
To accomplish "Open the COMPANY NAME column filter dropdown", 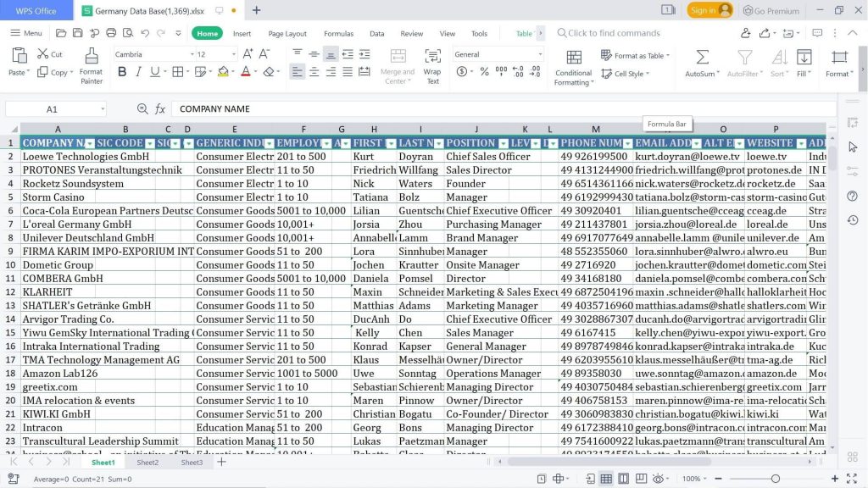I will click(89, 144).
